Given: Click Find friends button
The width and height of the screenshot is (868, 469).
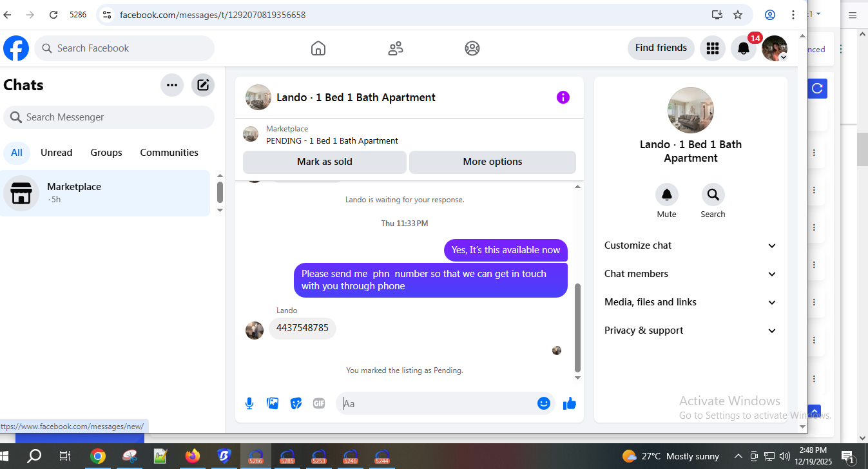Looking at the screenshot, I should coord(661,48).
